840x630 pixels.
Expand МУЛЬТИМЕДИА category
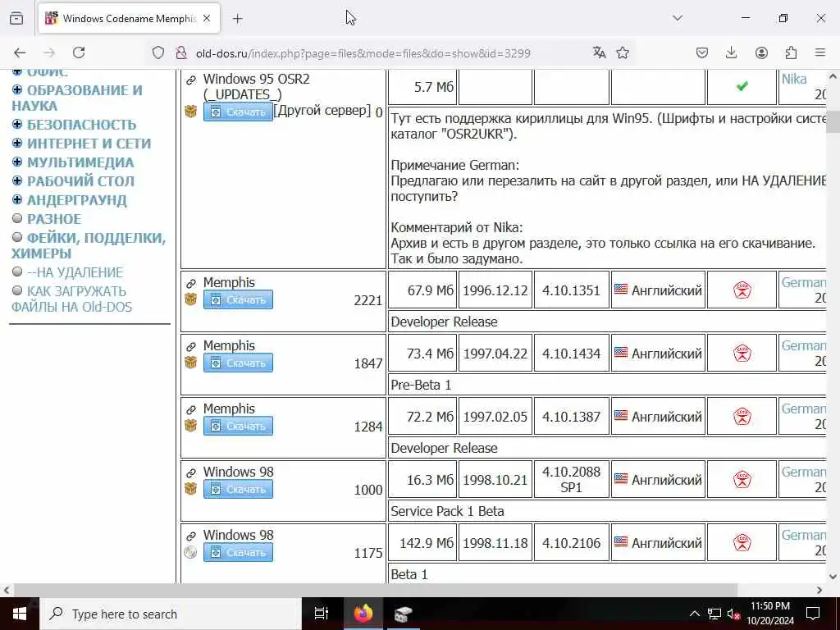17,162
